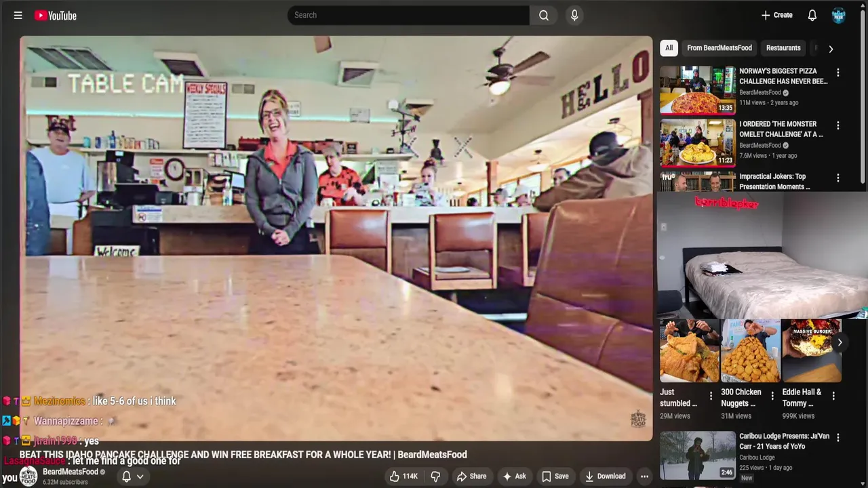Viewport: 868px width, 488px height.
Task: Click the bedroom picture-in-picture overlay video
Action: pos(762,255)
